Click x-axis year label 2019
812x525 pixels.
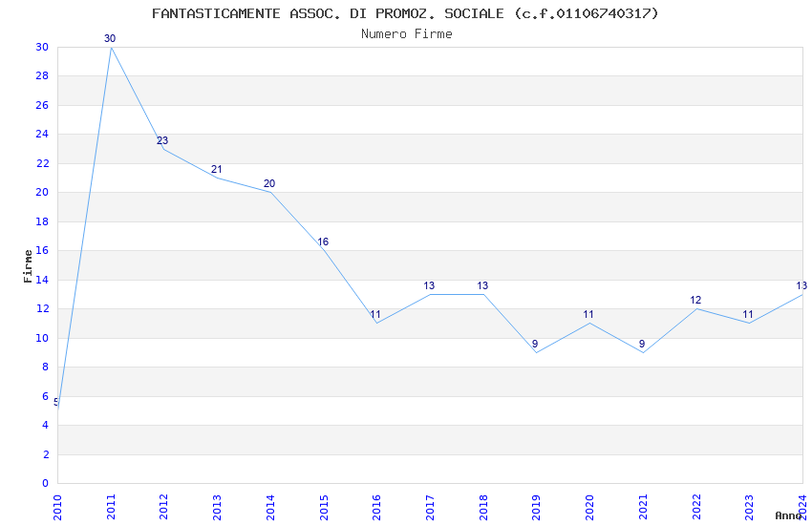(x=537, y=507)
